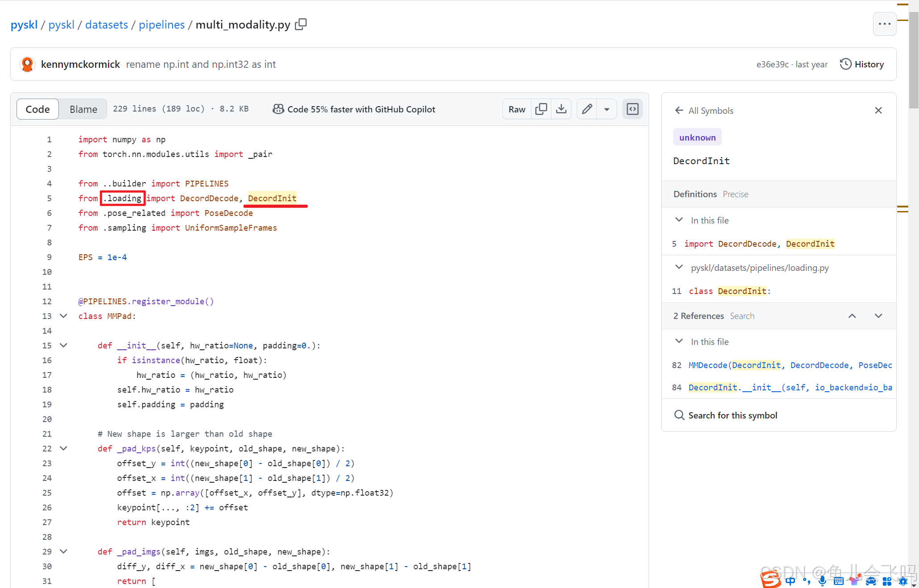Go to previous reference with up chevron
The image size is (919, 588).
pyautogui.click(x=852, y=316)
